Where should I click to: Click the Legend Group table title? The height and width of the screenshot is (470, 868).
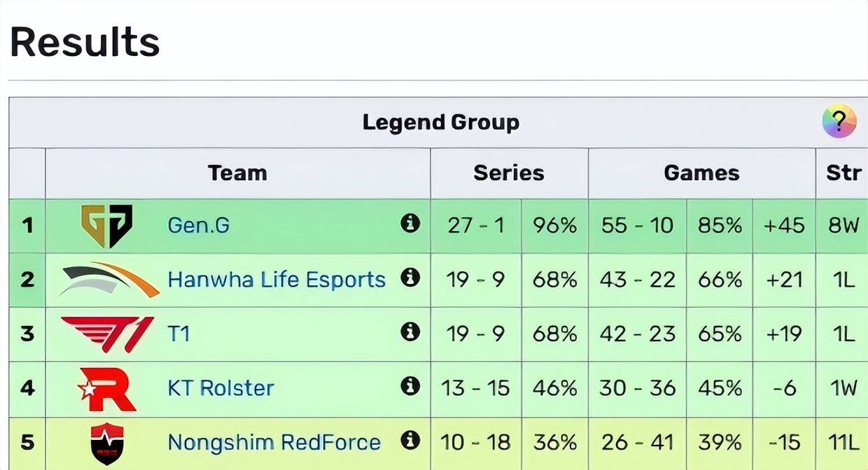pyautogui.click(x=441, y=122)
